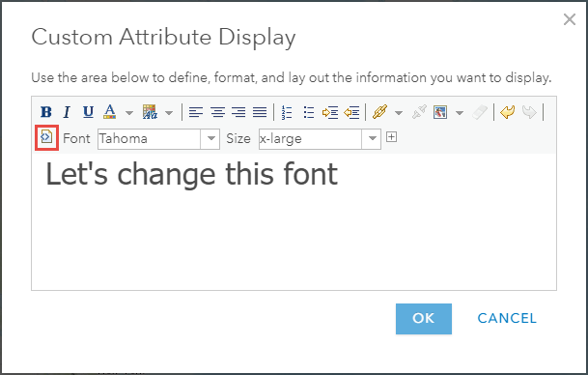588x375 pixels.
Task: Toggle Italic formatting
Action: [67, 112]
